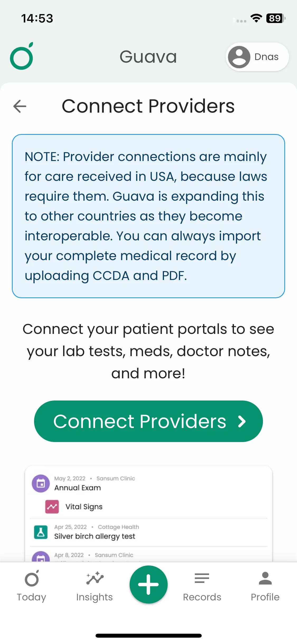Tap the Vital Signs entry label

(84, 507)
